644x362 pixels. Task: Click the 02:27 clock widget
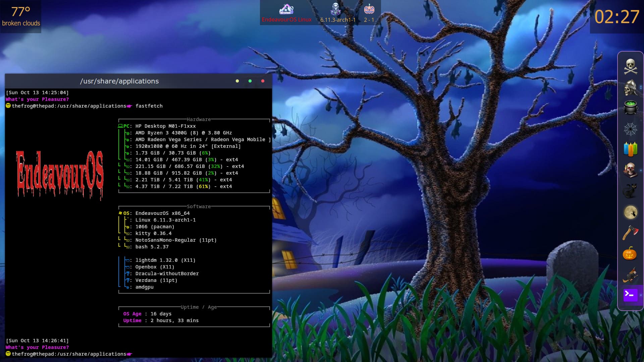(617, 17)
